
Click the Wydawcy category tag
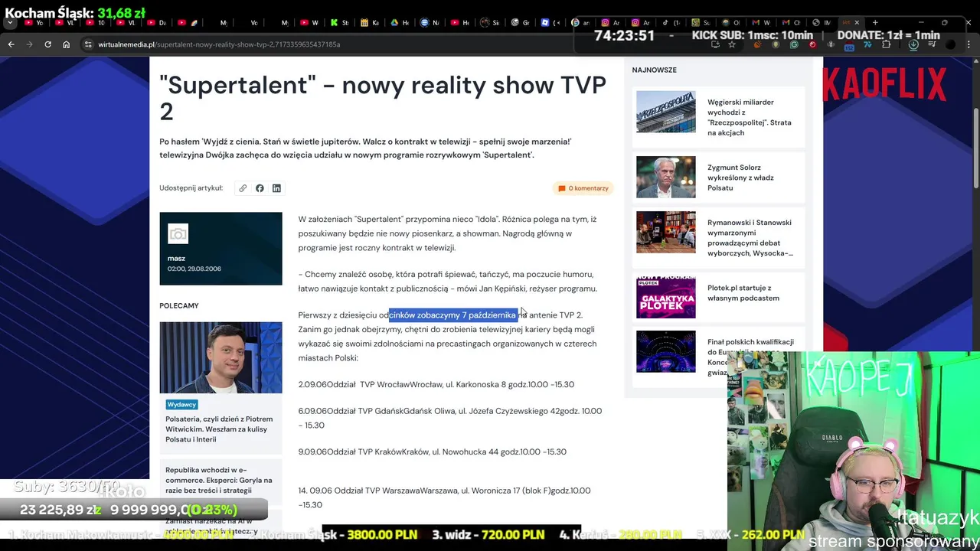[182, 404]
